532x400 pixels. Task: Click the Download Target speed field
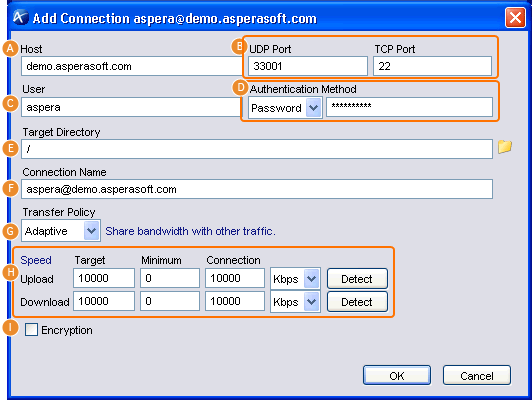(x=104, y=301)
